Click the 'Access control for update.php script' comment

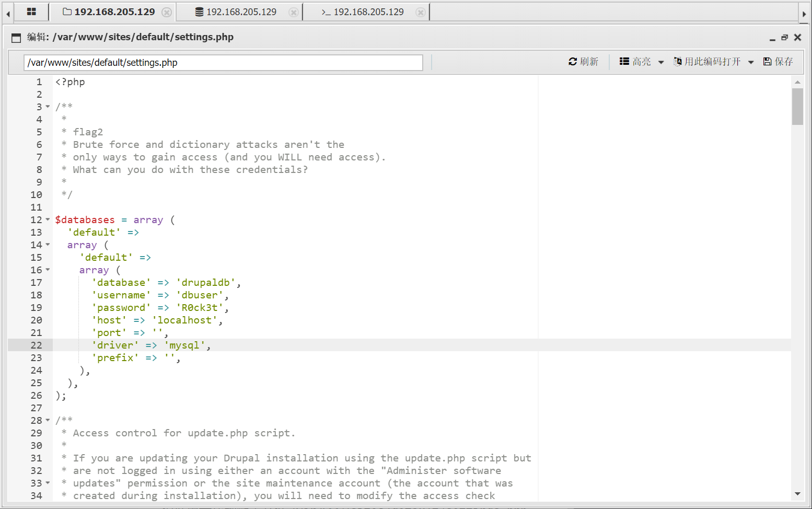coord(184,433)
